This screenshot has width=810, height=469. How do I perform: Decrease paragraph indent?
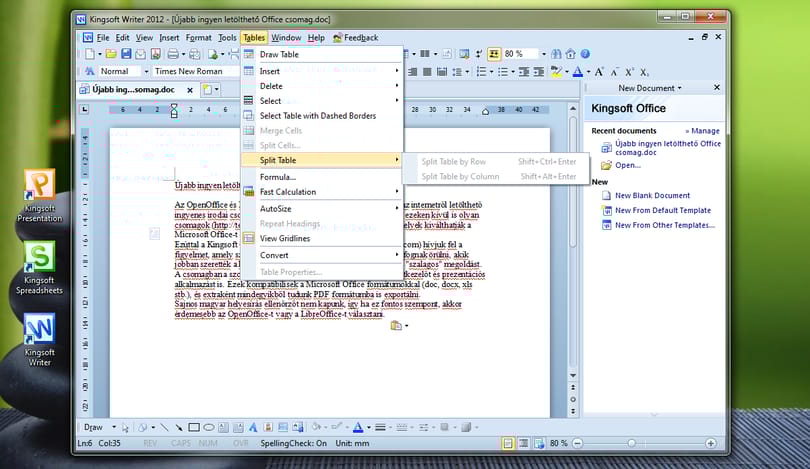coord(524,72)
